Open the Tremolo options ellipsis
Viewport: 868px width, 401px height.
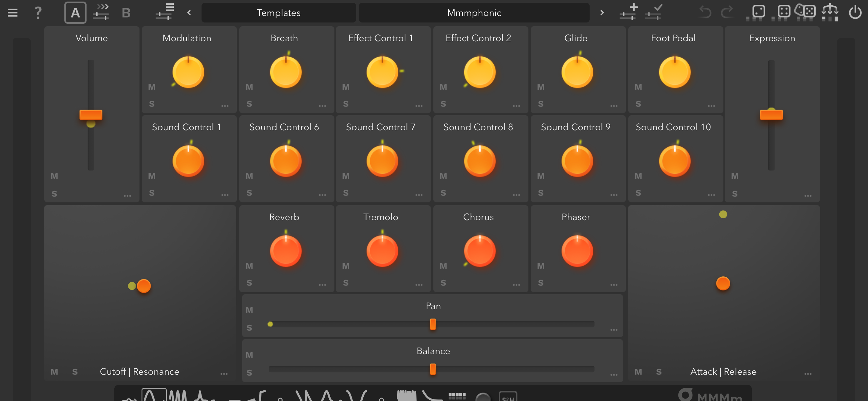click(419, 285)
